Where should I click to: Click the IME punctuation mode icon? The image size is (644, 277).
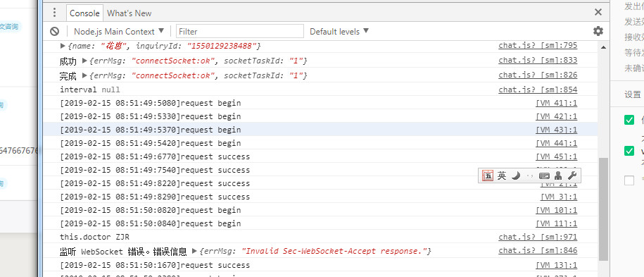pos(530,176)
